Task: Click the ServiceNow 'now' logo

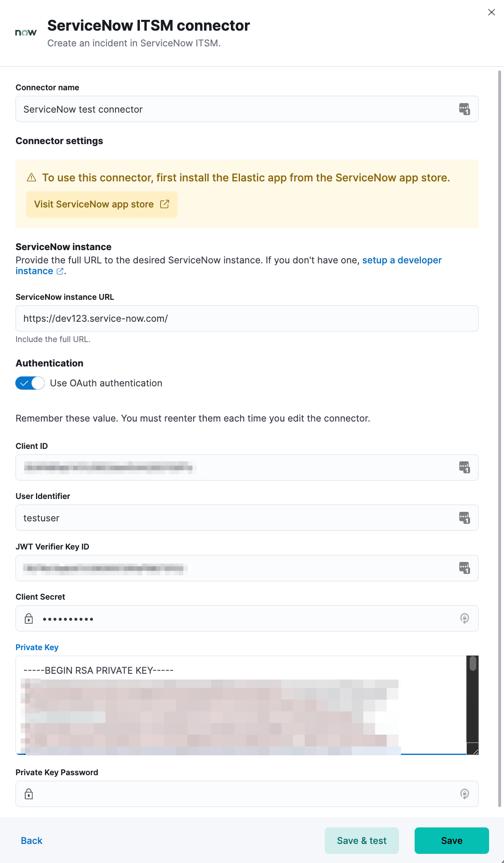Action: click(25, 32)
